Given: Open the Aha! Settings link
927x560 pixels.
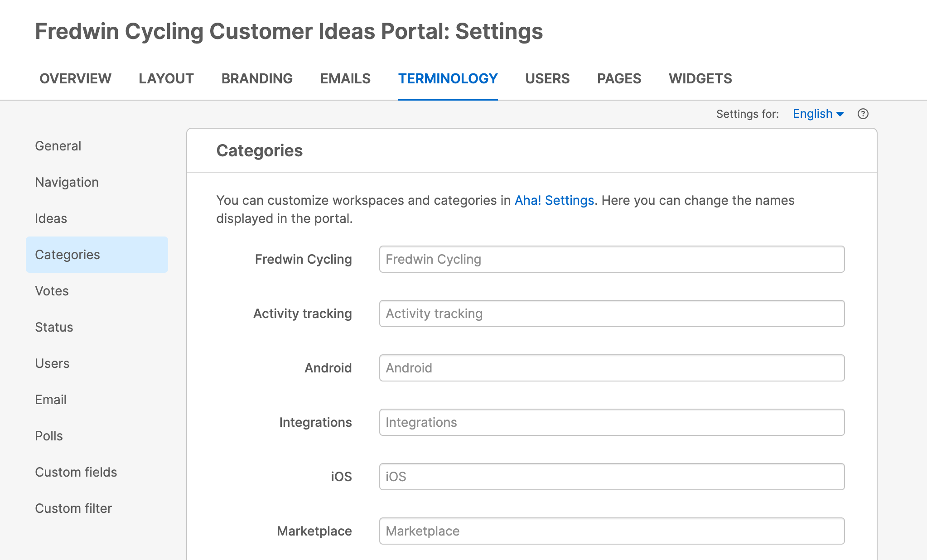Looking at the screenshot, I should pyautogui.click(x=554, y=200).
